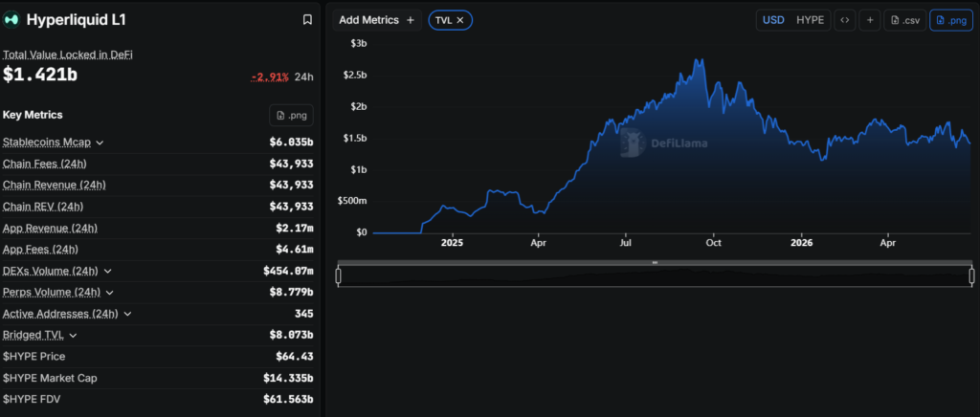Export Key Metrics as .png
980x417 pixels.
coord(291,116)
